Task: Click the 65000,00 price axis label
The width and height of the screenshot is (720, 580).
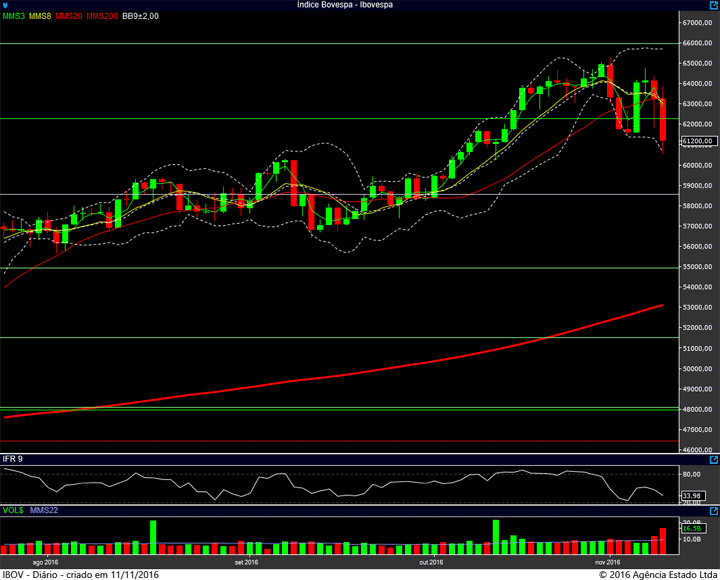Action: coord(697,63)
